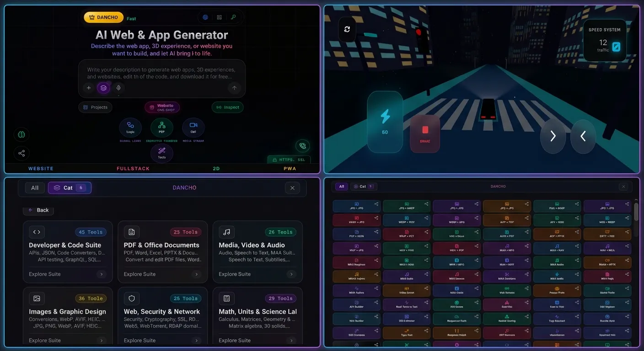Click the scrollbar thumb in the tools grid panel
This screenshot has height=351, width=644.
pyautogui.click(x=636, y=212)
